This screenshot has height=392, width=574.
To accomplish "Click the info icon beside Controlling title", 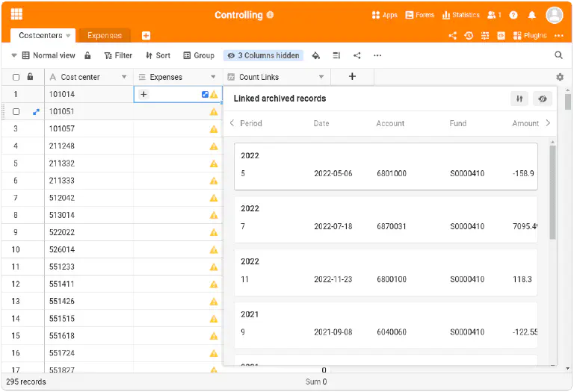I will point(270,15).
